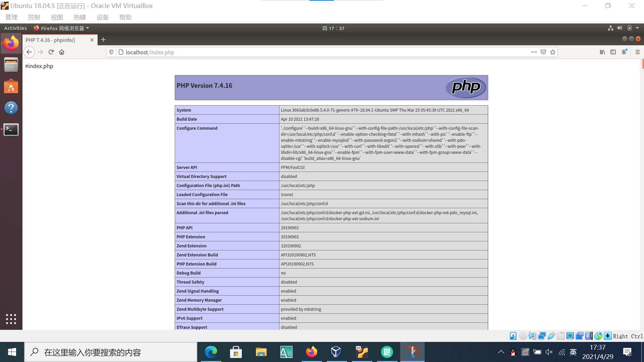Save page to Pocket
The width and height of the screenshot is (644, 362).
click(543, 52)
